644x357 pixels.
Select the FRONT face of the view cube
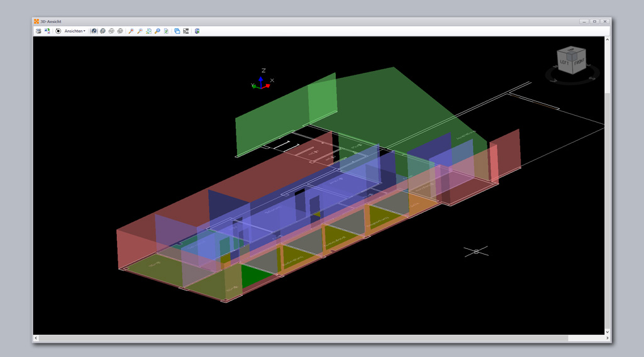pos(579,62)
